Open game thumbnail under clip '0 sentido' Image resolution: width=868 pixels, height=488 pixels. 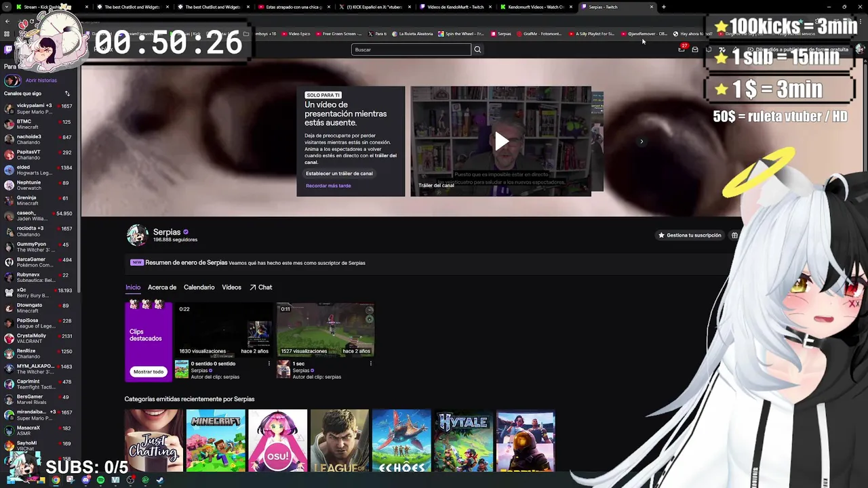point(182,369)
